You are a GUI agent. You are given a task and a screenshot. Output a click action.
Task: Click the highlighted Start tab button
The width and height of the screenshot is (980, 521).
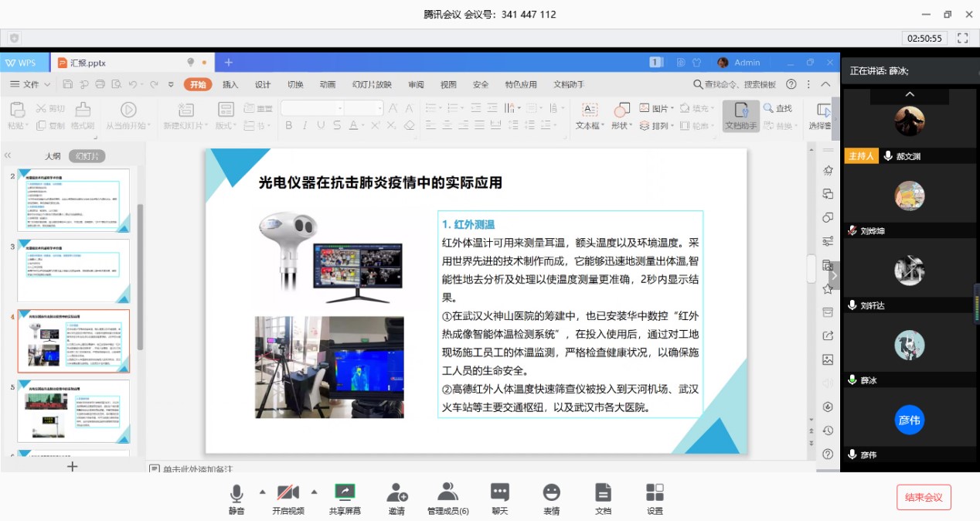pyautogui.click(x=198, y=84)
